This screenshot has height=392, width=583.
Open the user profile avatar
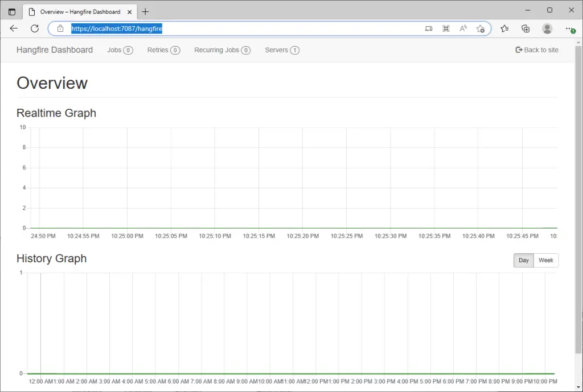547,28
